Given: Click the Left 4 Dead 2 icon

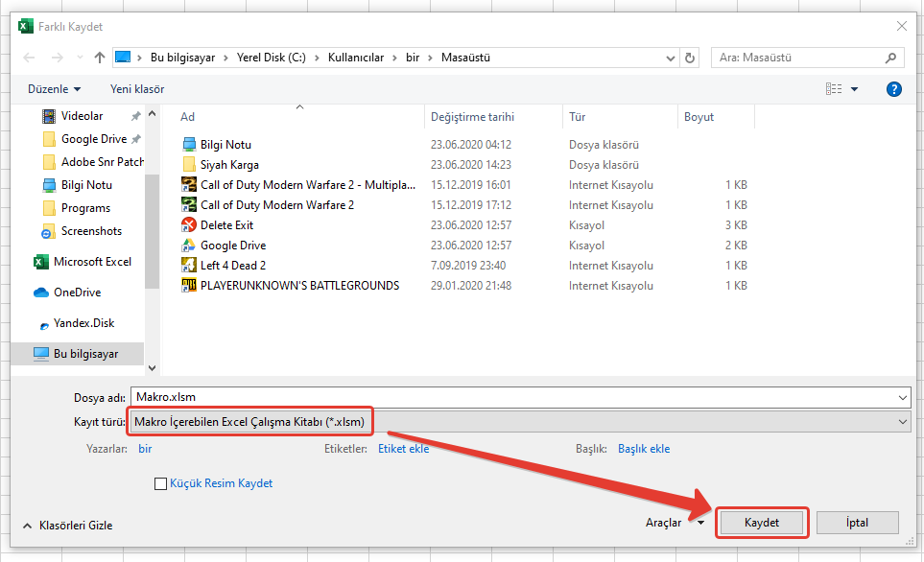Looking at the screenshot, I should tap(189, 266).
